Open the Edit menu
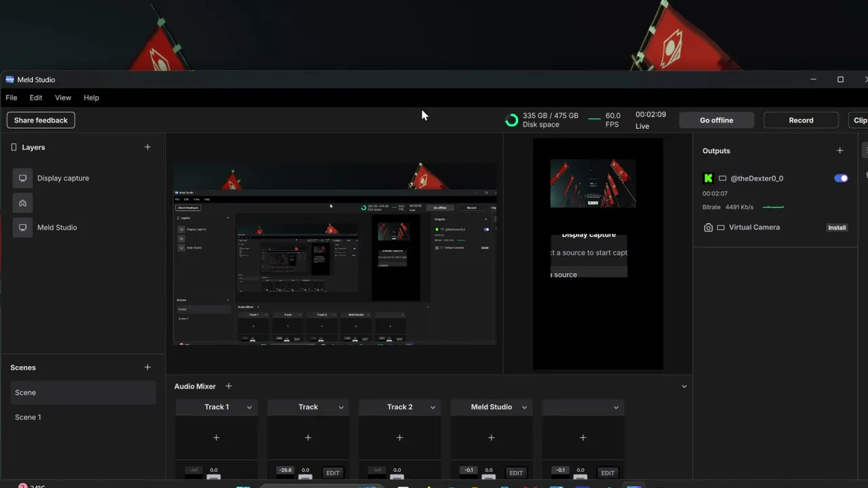Image resolution: width=868 pixels, height=488 pixels. (x=36, y=98)
